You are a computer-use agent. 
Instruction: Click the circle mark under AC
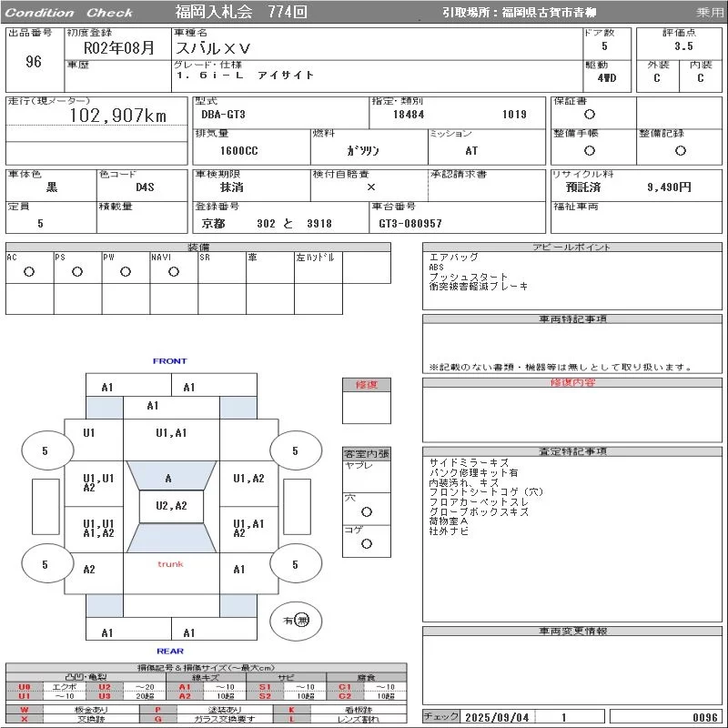pyautogui.click(x=29, y=271)
